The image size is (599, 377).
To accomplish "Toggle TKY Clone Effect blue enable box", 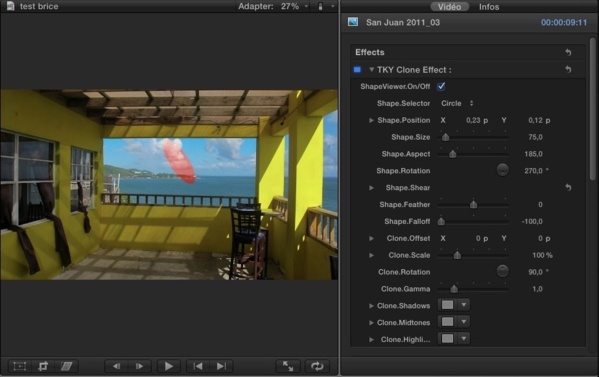I will [357, 70].
